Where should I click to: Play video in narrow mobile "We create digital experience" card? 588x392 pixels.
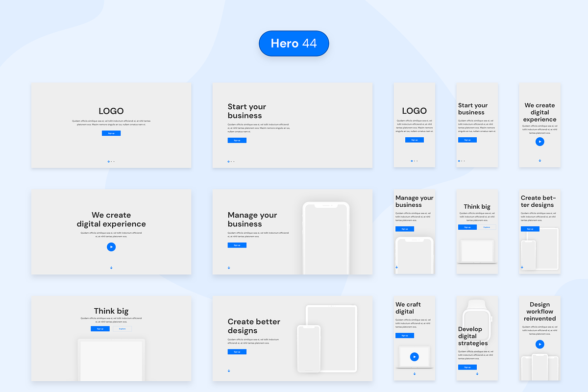click(x=539, y=142)
